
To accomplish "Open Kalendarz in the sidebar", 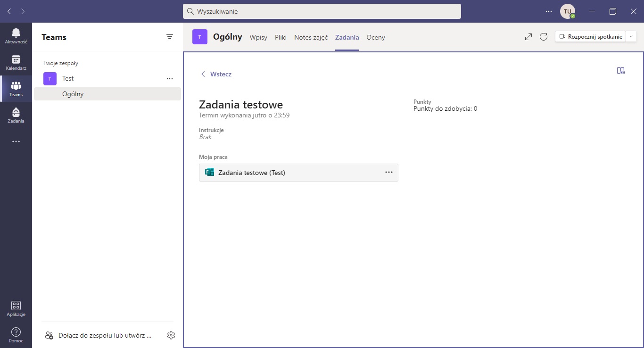I will (x=16, y=62).
